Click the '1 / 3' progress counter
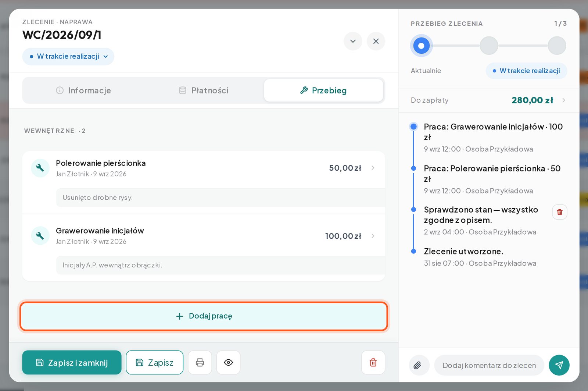Image resolution: width=588 pixels, height=391 pixels. tap(560, 24)
